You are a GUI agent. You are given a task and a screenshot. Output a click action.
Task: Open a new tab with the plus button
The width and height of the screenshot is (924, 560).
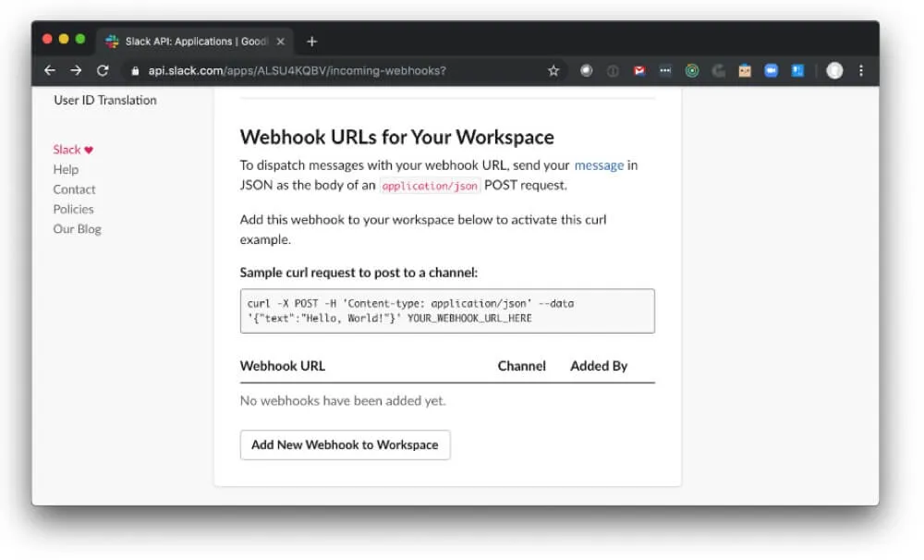pyautogui.click(x=311, y=41)
